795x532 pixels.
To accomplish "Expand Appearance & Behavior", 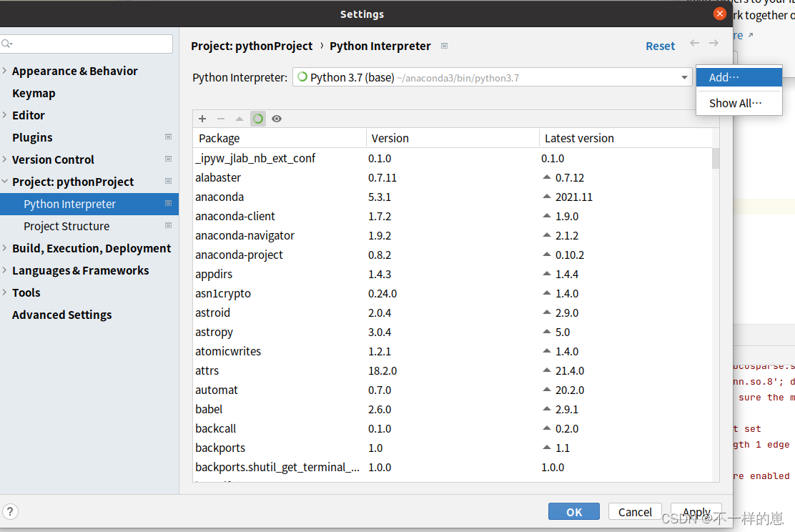I will click(x=4, y=71).
